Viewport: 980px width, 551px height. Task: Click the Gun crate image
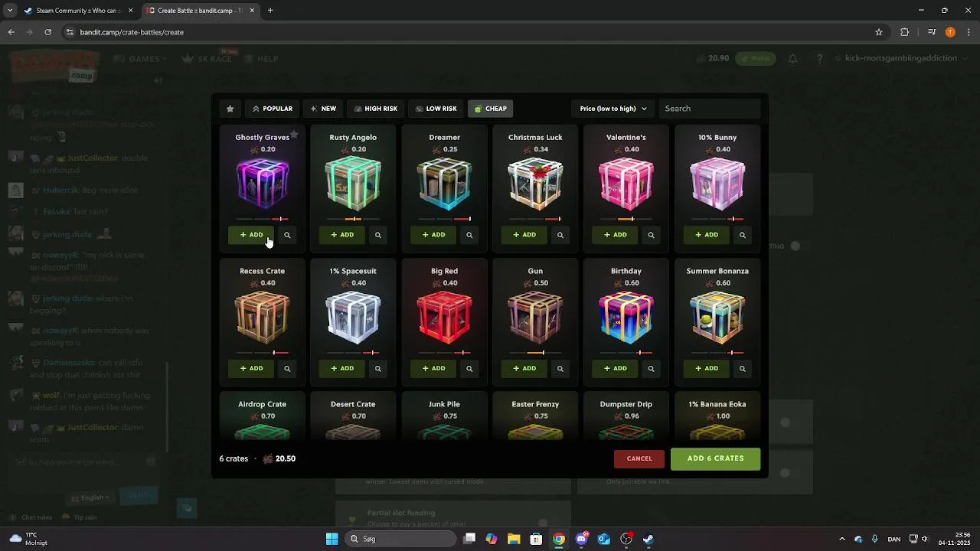pos(535,318)
